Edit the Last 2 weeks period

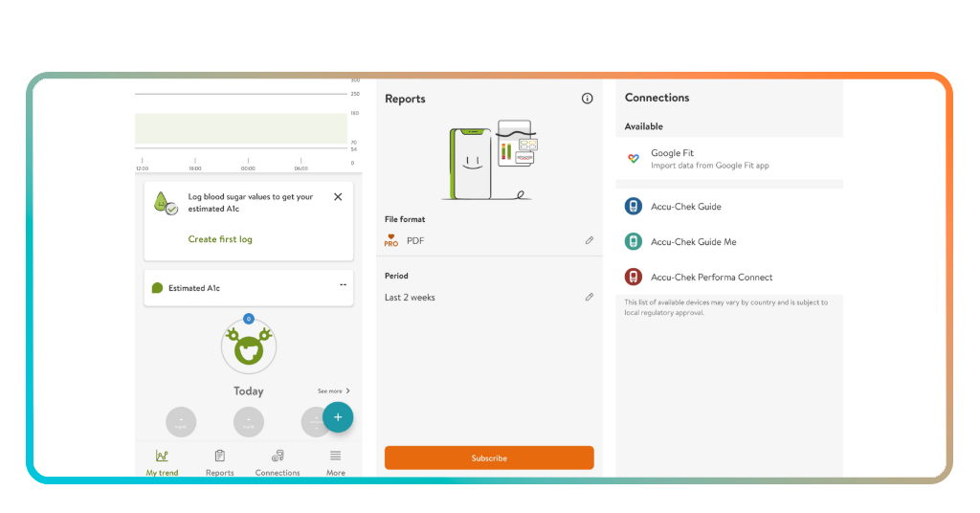[x=590, y=298]
